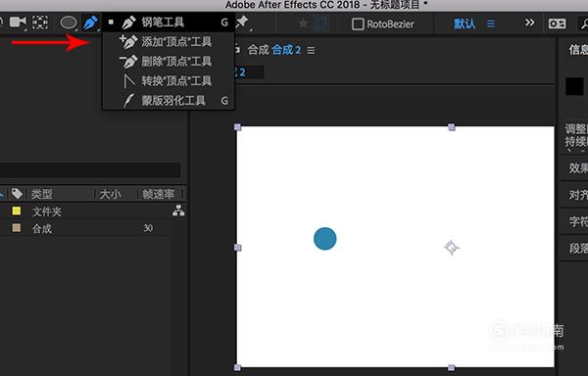Choose 添加"顶点"工具 menu entry
588x376 pixels.
(x=169, y=41)
